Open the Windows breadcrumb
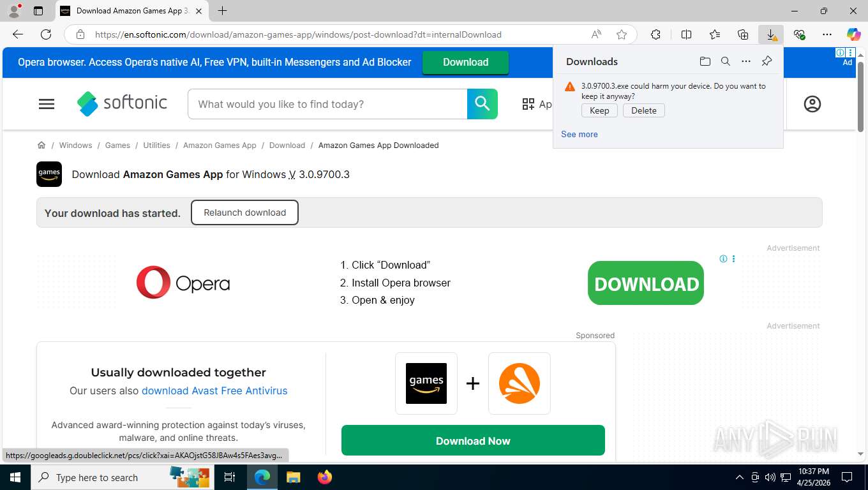The image size is (868, 490). (75, 145)
